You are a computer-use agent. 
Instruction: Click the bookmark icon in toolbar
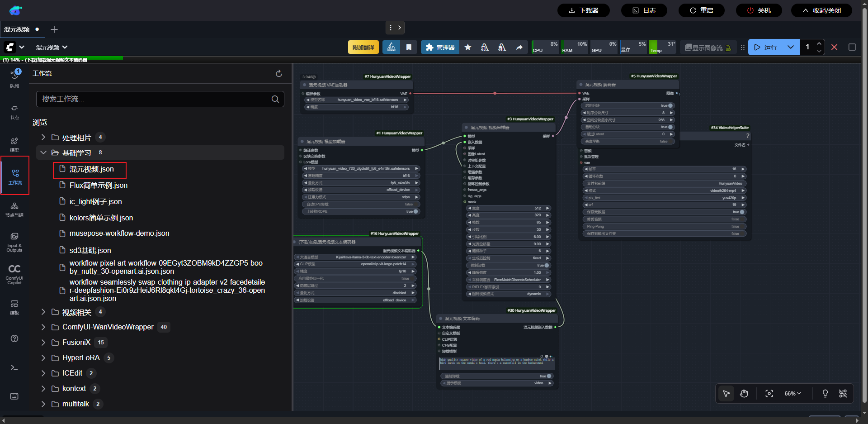tap(409, 47)
